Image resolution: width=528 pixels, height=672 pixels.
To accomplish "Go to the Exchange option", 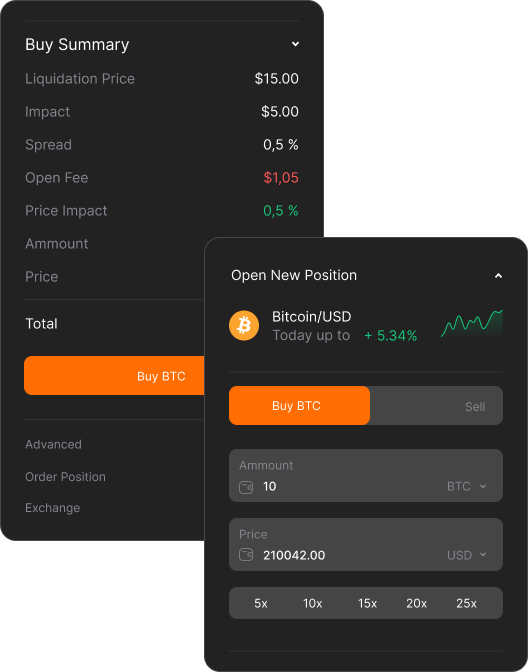I will click(x=52, y=508).
